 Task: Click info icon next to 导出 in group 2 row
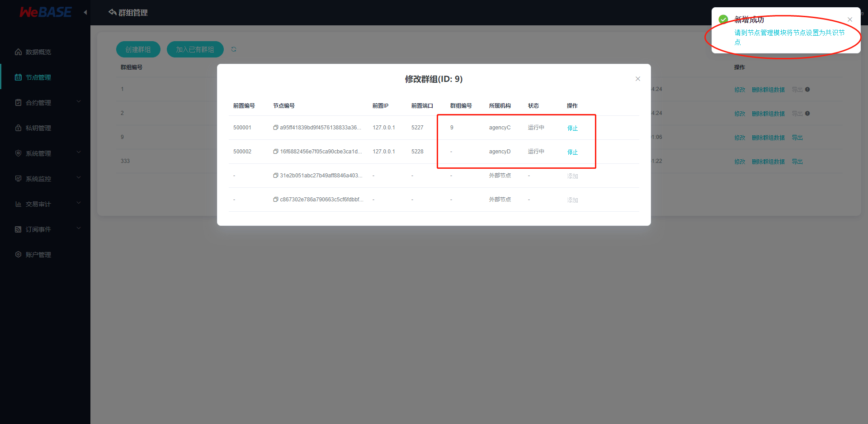807,114
